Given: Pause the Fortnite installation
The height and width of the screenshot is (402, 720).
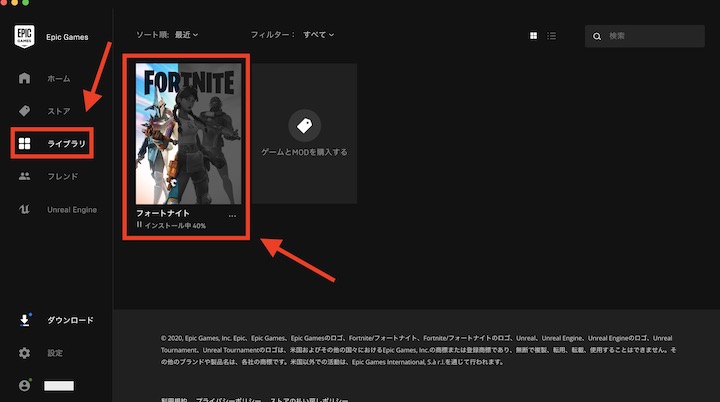Looking at the screenshot, I should click(139, 225).
